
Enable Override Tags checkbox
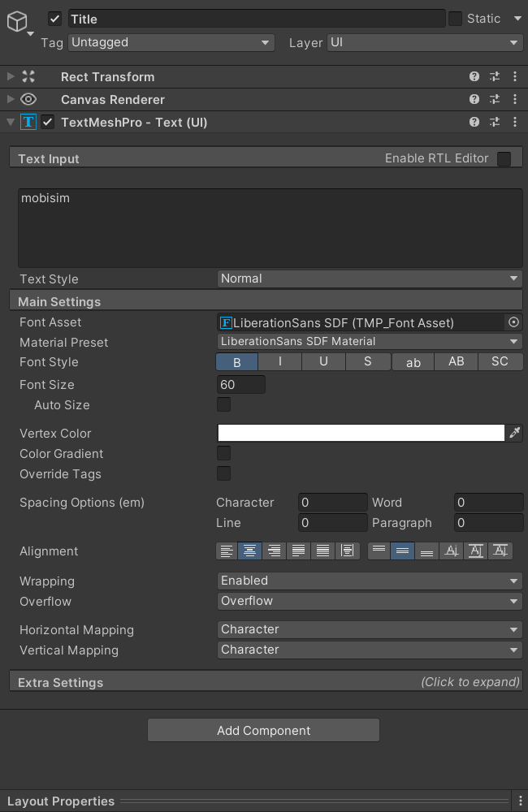pyautogui.click(x=224, y=473)
